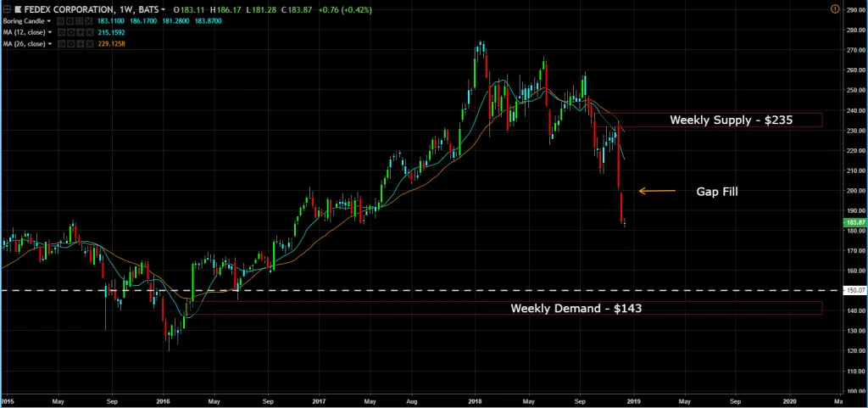Viewport: 868px width, 408px height.
Task: Click 250.00 on the price axis
Action: (855, 90)
